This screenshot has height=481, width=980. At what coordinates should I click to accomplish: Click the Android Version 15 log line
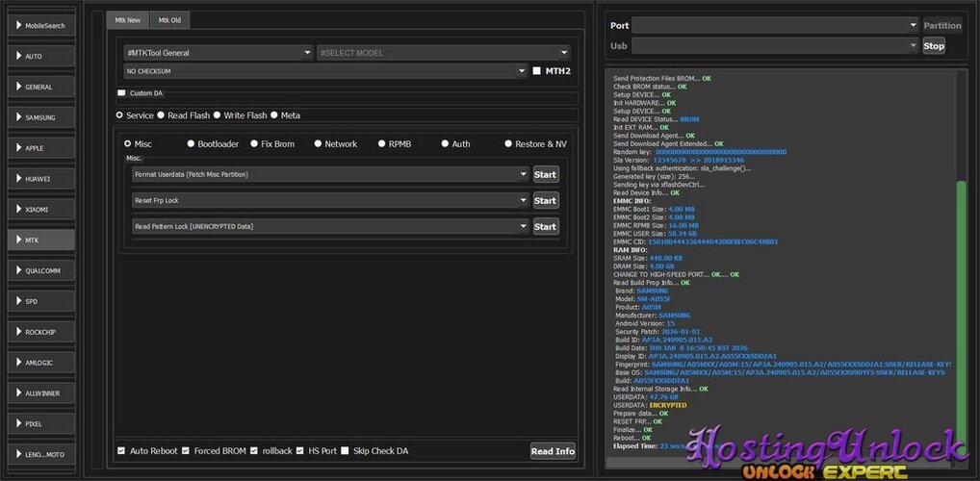tap(644, 323)
